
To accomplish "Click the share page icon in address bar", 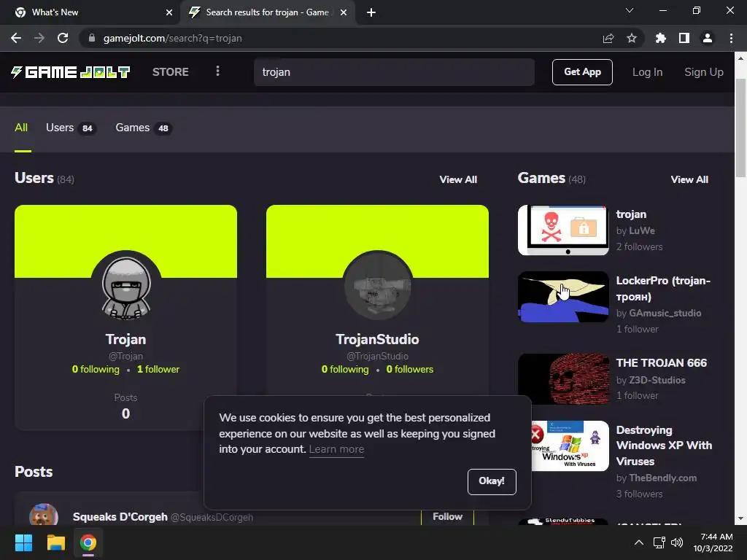I will [608, 38].
